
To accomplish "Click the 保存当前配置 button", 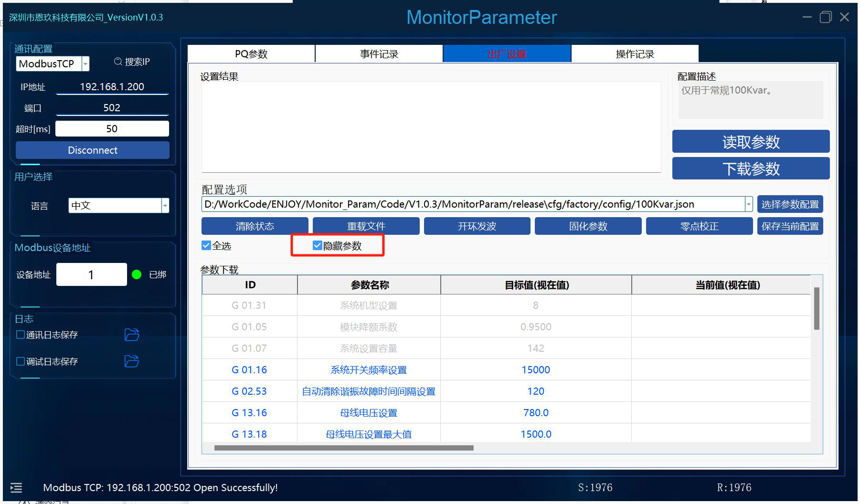I will 790,226.
